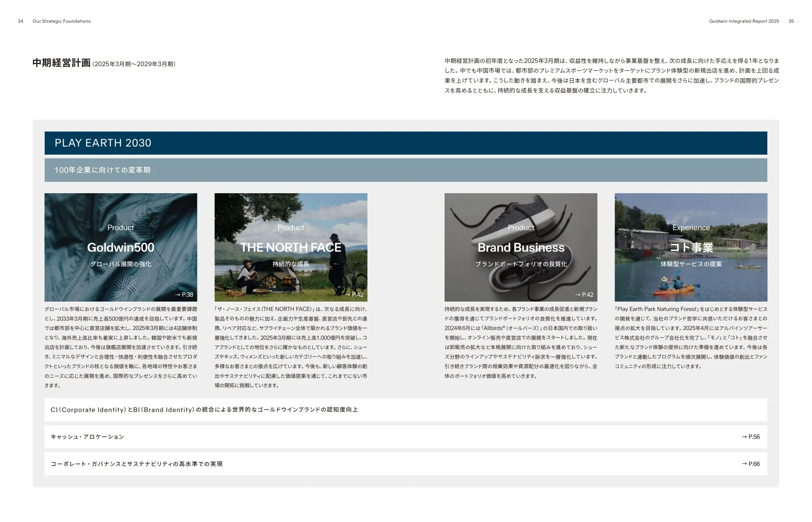812x522 pixels.
Task: Click the PLAY EARTH 2030 banner
Action: click(406, 143)
